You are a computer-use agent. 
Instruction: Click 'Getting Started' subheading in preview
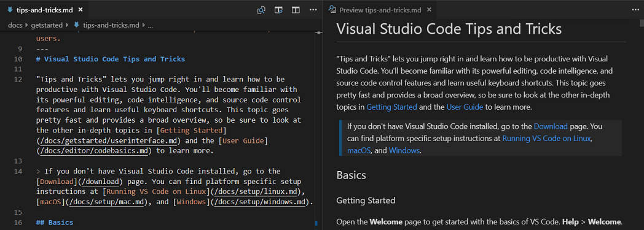point(366,201)
